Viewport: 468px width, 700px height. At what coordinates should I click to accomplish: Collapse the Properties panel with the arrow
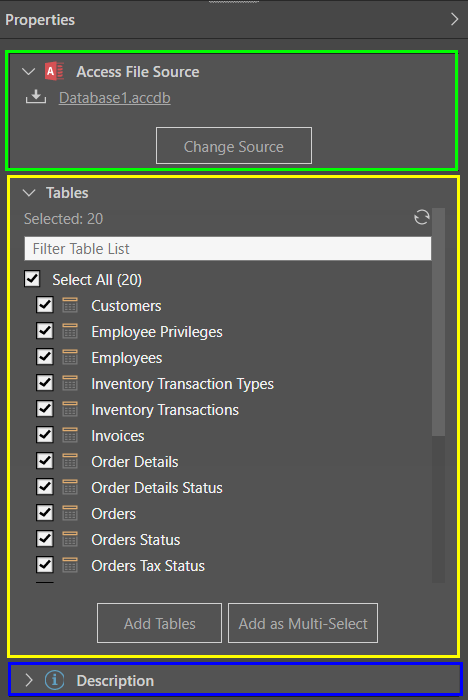tap(454, 19)
